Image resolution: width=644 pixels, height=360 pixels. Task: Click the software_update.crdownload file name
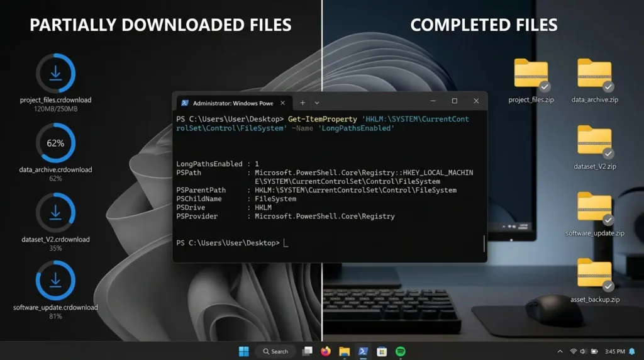(55, 307)
